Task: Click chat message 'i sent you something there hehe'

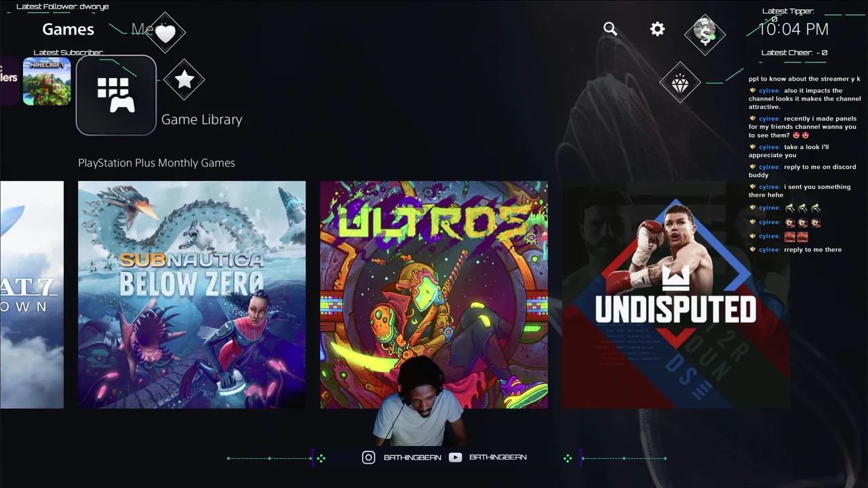Action: pos(800,191)
